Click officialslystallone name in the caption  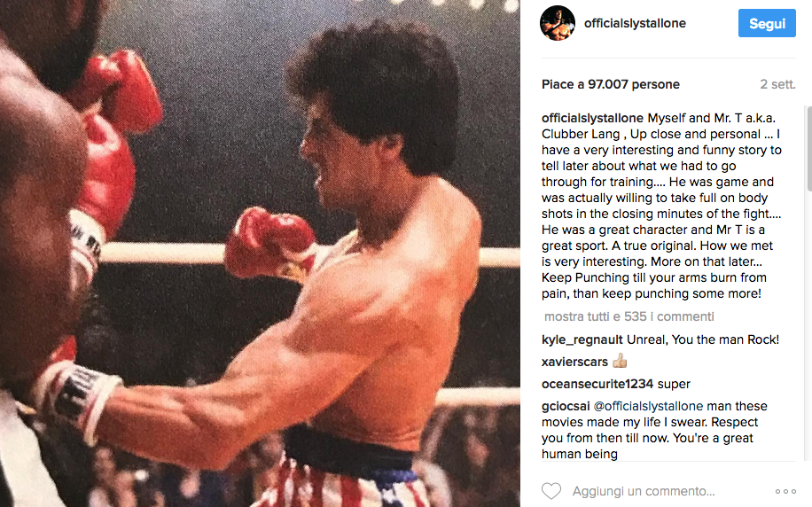pos(592,118)
